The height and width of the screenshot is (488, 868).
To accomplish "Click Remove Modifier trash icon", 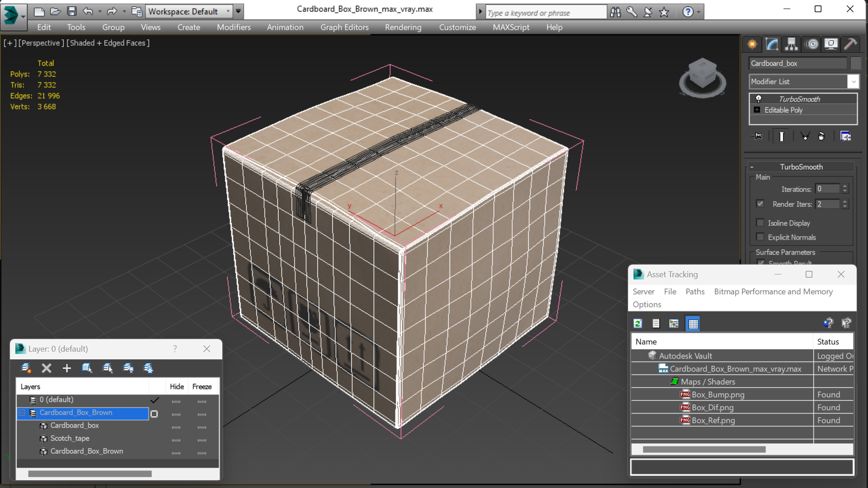I will click(821, 136).
